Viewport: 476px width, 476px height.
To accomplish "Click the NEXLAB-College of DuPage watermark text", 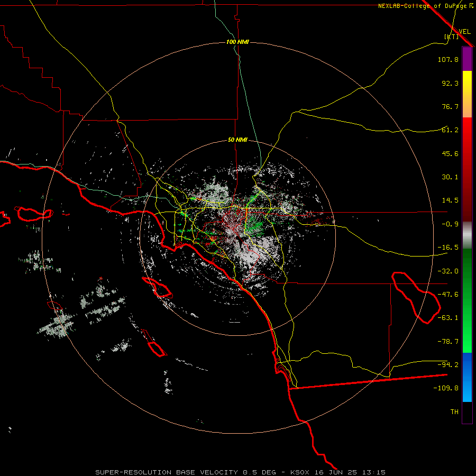I will pos(426,6).
